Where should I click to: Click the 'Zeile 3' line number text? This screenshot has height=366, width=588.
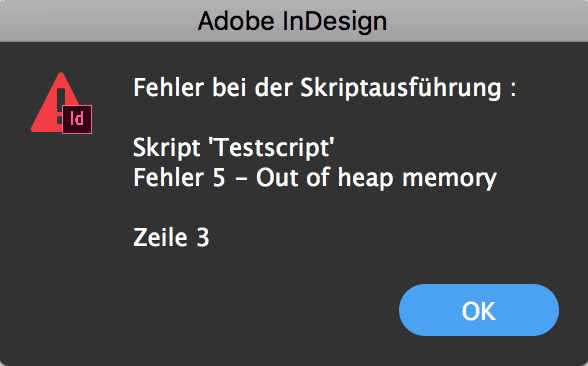coord(171,237)
